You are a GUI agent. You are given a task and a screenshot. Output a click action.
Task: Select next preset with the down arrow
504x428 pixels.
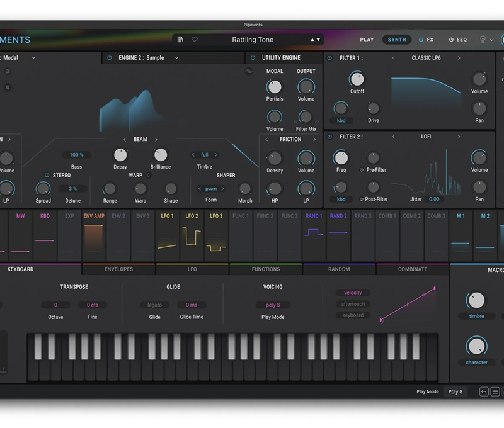click(318, 40)
